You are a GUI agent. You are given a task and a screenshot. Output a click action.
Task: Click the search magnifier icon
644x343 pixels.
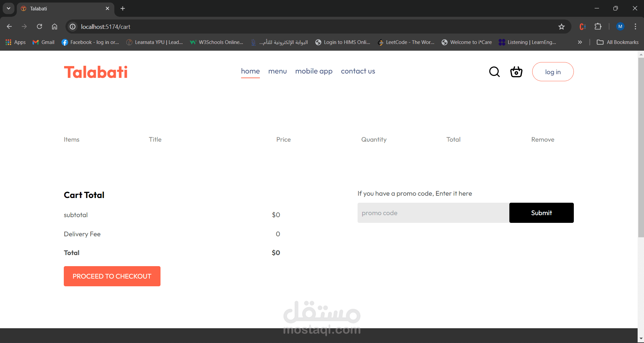click(494, 72)
